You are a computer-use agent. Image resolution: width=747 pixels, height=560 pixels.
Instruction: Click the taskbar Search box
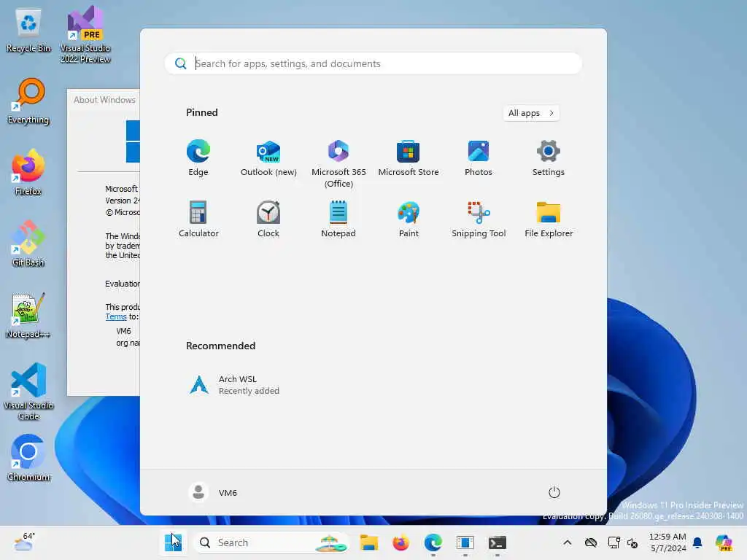click(x=271, y=542)
